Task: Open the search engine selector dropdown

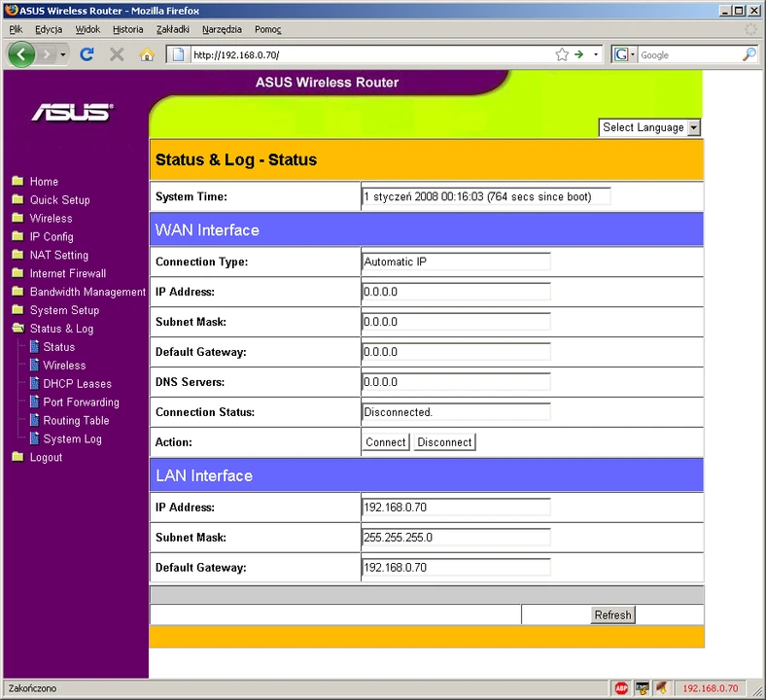Action: 623,54
